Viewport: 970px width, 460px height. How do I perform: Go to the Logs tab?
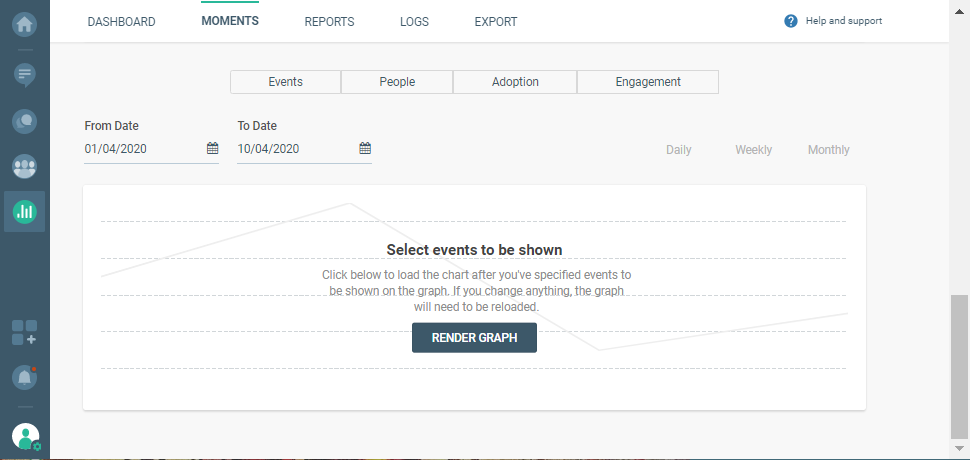pos(414,22)
